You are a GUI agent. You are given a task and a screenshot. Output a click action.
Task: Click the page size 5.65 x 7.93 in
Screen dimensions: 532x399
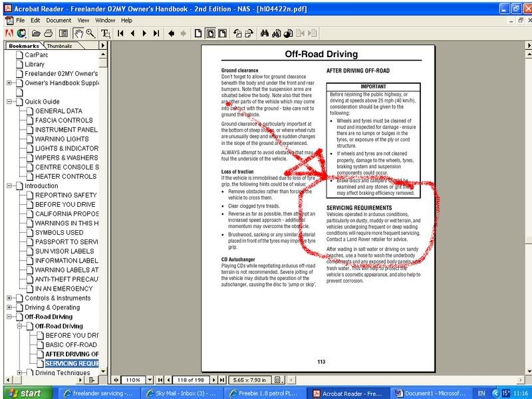250,380
